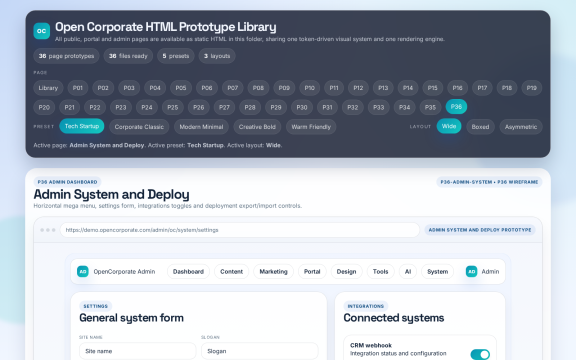Image resolution: width=576 pixels, height=360 pixels.
Task: Go to page P13
Action: [383, 88]
